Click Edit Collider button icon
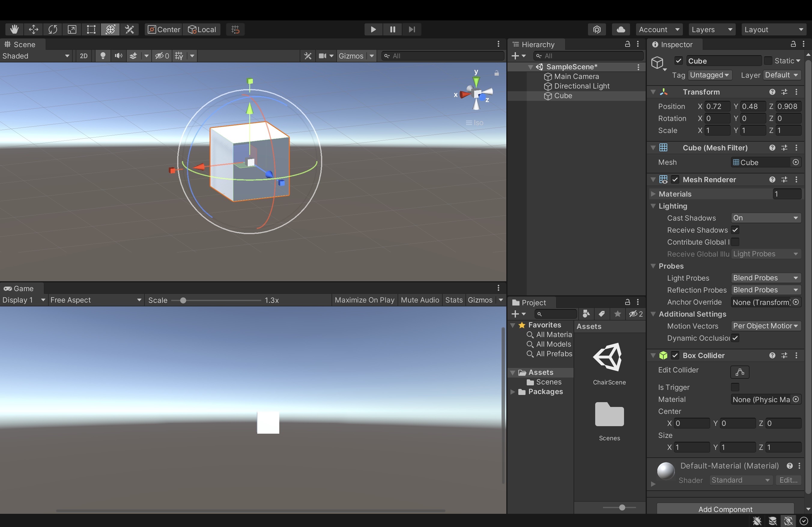 click(x=739, y=372)
